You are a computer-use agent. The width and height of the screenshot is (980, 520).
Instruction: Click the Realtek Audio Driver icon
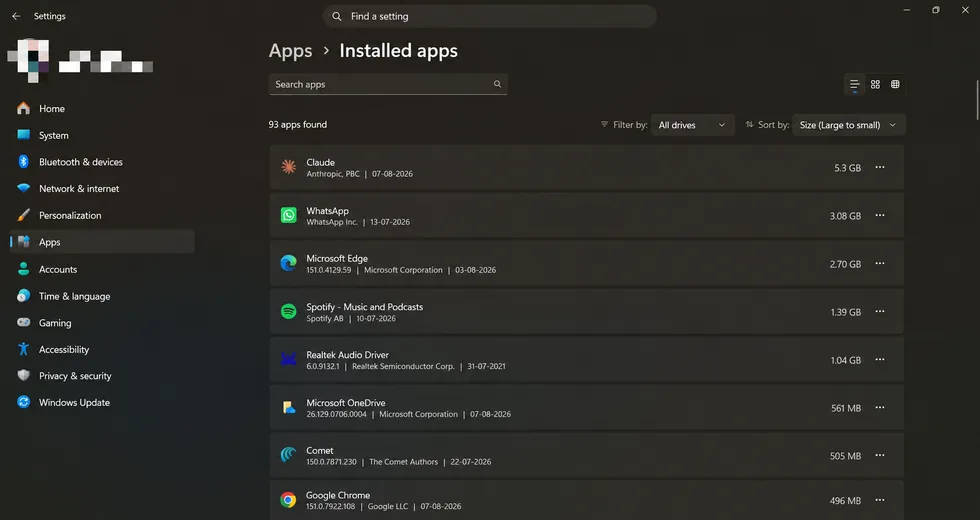(x=288, y=359)
